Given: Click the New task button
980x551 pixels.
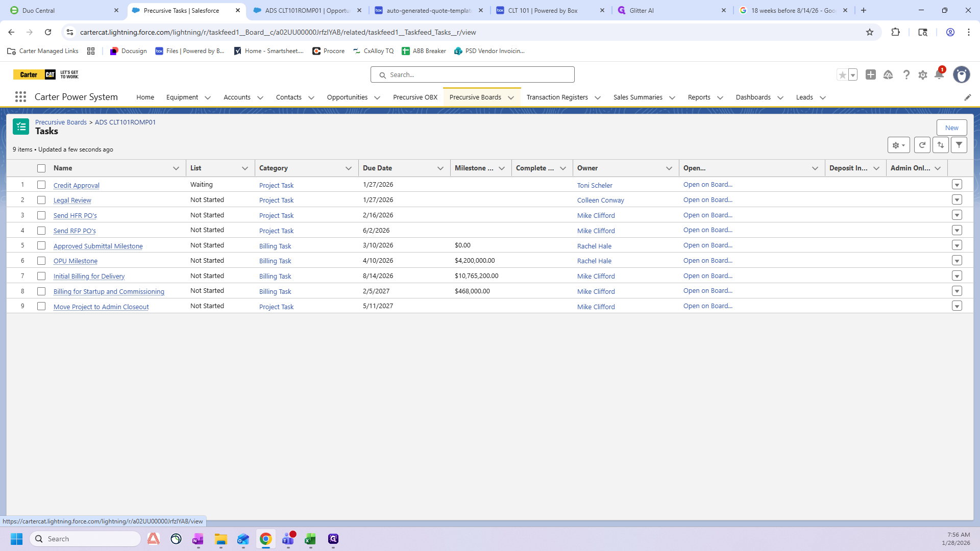Looking at the screenshot, I should pos(951,128).
